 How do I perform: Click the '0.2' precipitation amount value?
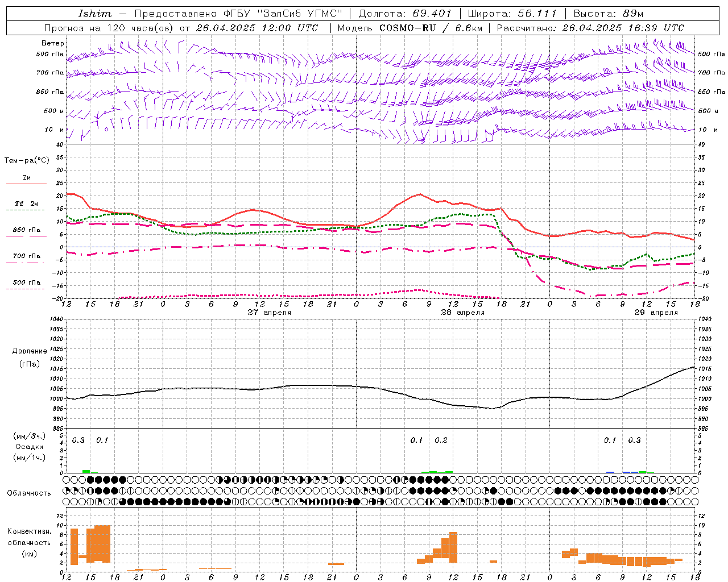pos(441,440)
